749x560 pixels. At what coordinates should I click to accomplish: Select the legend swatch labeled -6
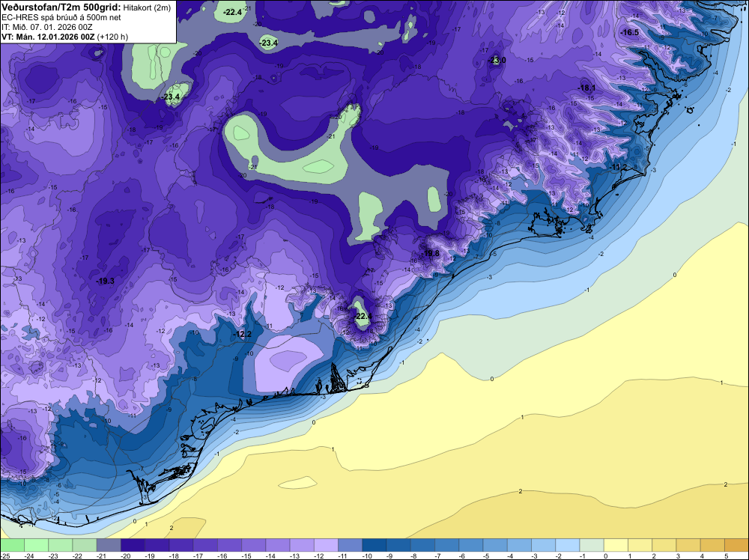coord(471,545)
